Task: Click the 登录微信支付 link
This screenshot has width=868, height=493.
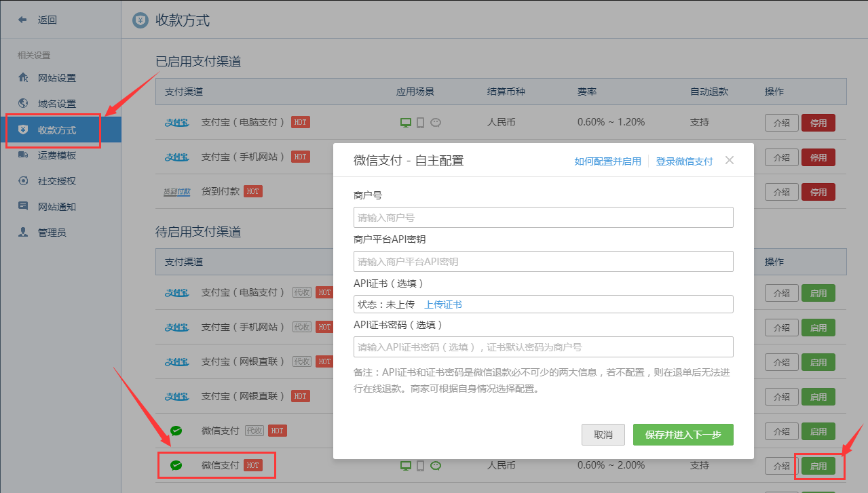Action: click(685, 161)
